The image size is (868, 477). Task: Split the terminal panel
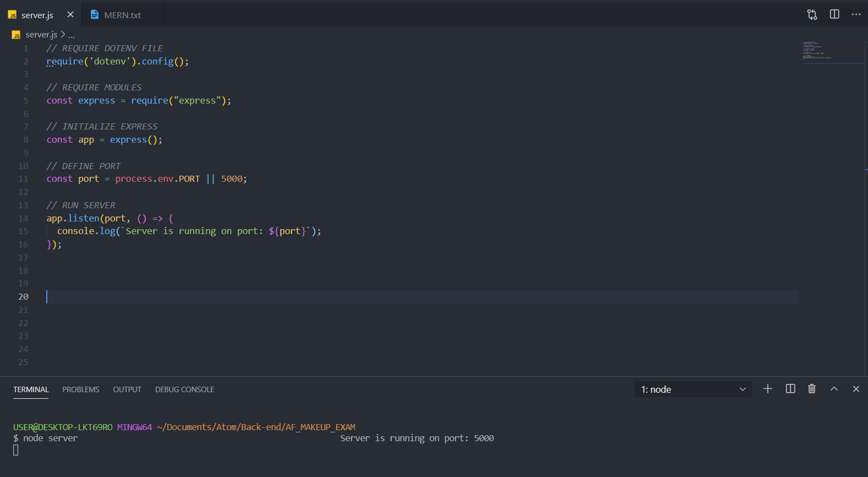click(790, 389)
